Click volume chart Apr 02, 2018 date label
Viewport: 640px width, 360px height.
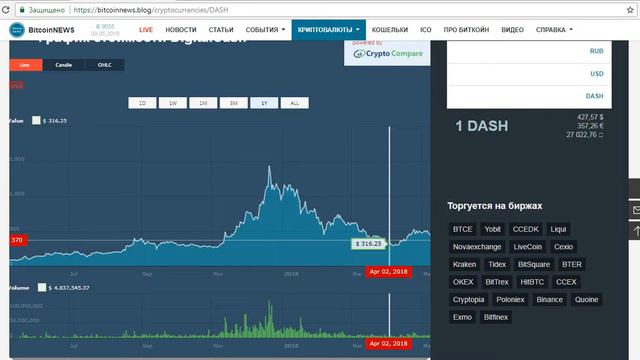pos(388,344)
